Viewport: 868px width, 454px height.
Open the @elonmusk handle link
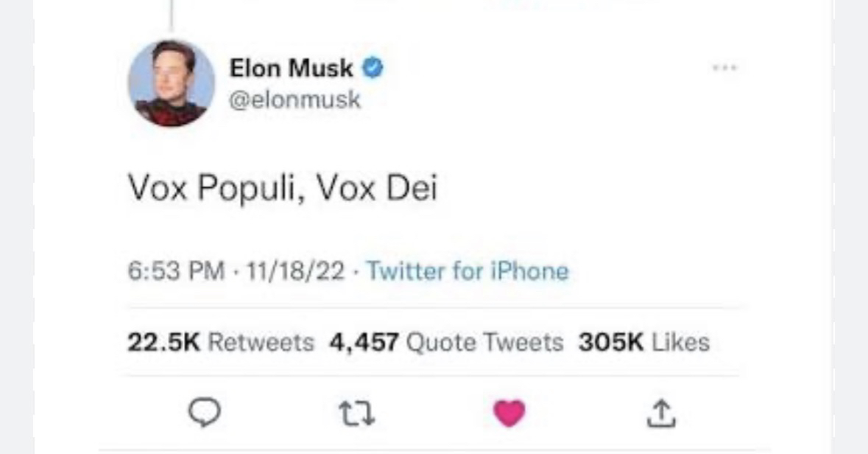tap(295, 99)
